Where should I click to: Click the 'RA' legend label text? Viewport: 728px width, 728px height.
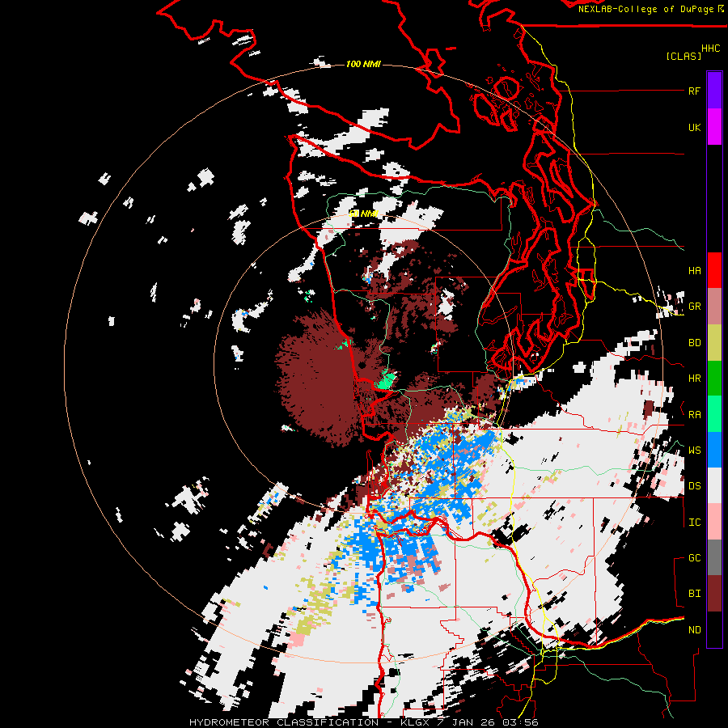tap(694, 415)
